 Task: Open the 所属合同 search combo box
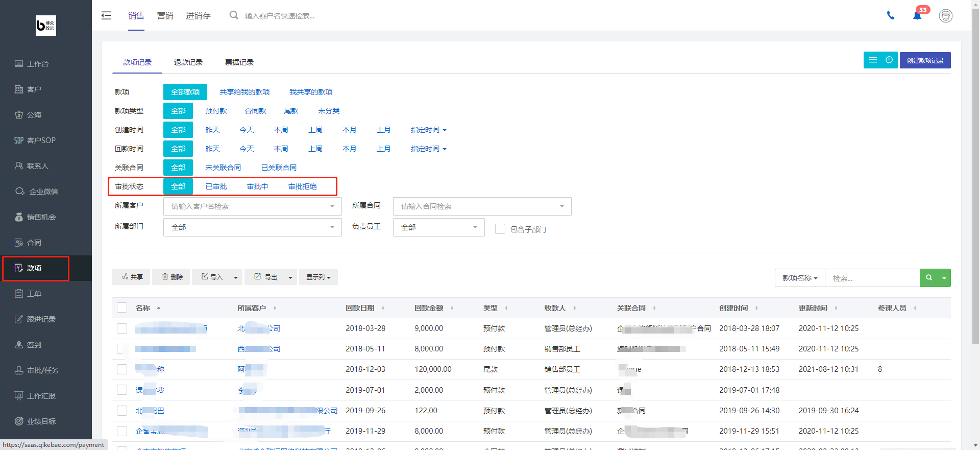pos(482,206)
